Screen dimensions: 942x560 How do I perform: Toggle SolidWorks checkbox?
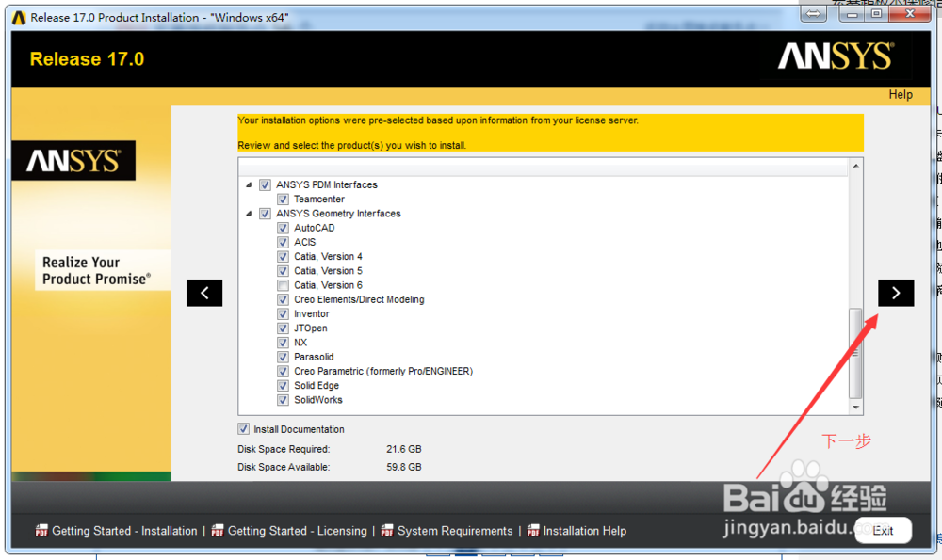pos(283,400)
